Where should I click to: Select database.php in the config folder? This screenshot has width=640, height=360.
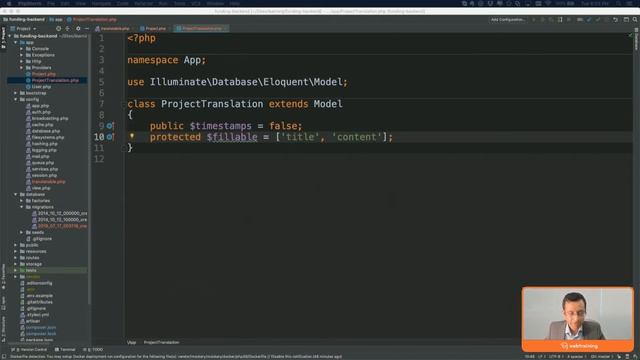pos(46,131)
